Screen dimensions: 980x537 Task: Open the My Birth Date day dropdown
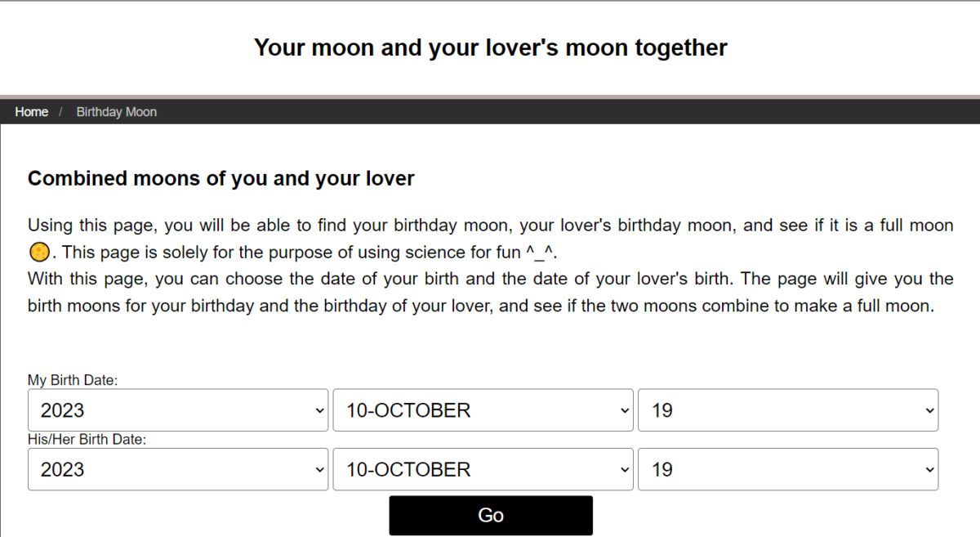tap(787, 410)
